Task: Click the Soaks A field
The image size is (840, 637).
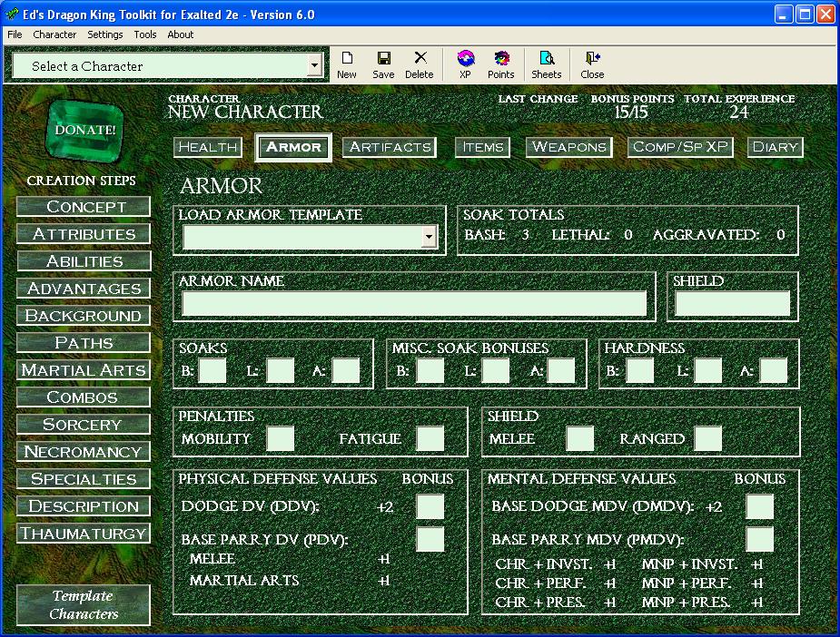Action: [346, 370]
